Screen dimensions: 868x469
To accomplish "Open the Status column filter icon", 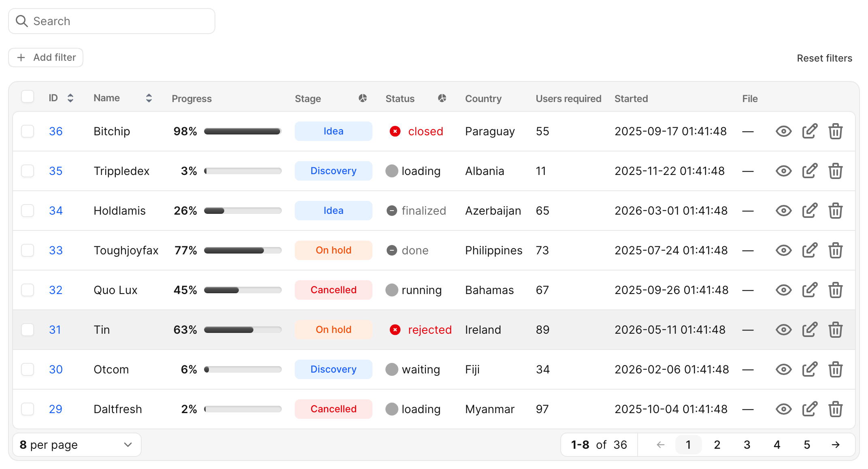I will [x=442, y=98].
